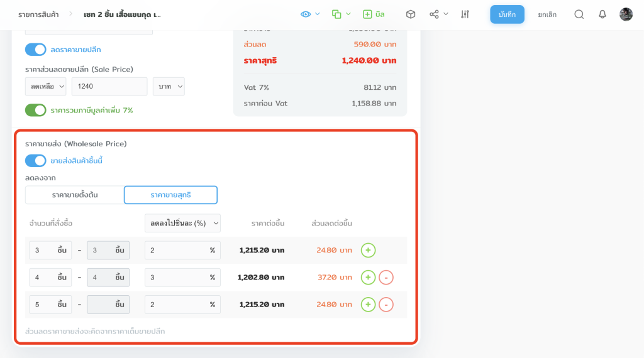Click the share icon in top toolbar
This screenshot has width=644, height=358.
(x=434, y=14)
